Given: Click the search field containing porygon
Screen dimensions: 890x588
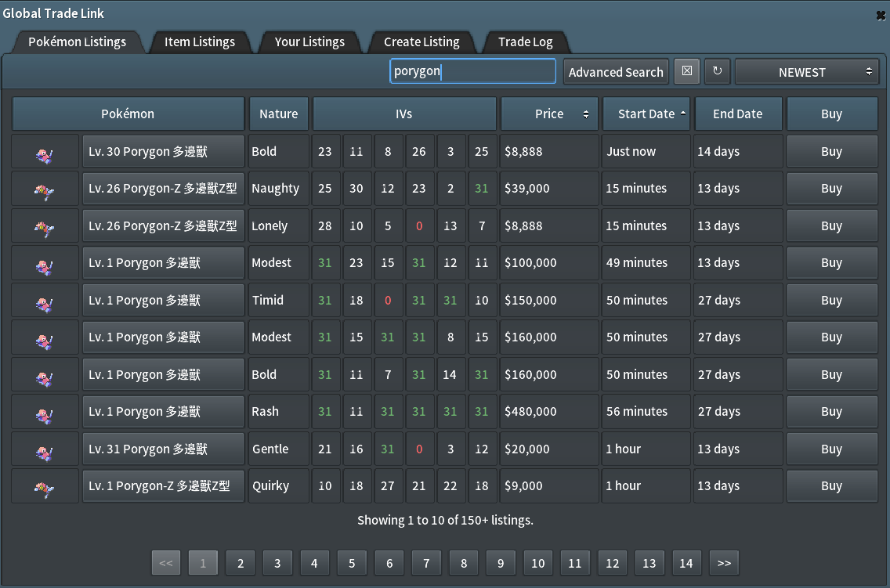Looking at the screenshot, I should (x=473, y=71).
